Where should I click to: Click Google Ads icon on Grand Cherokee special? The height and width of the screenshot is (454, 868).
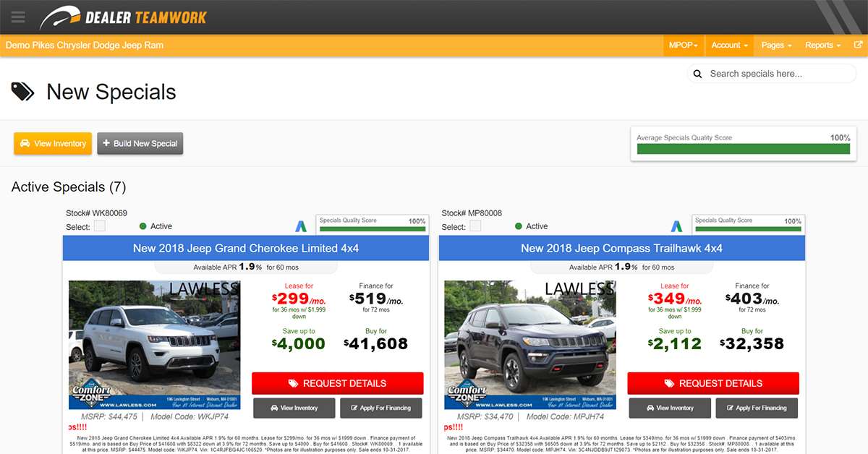pyautogui.click(x=301, y=226)
